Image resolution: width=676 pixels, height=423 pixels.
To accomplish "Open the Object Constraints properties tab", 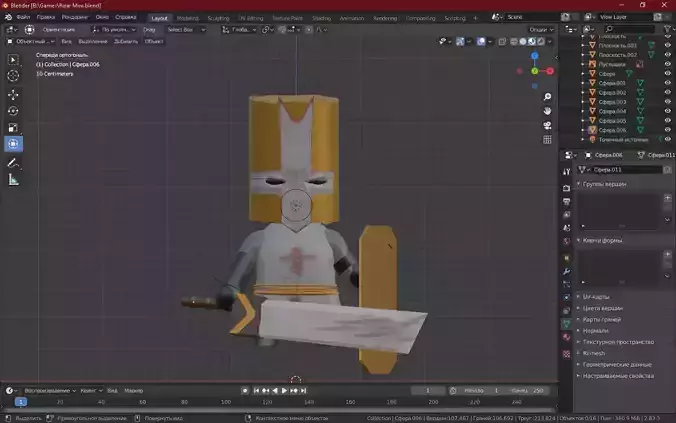I will point(566,310).
